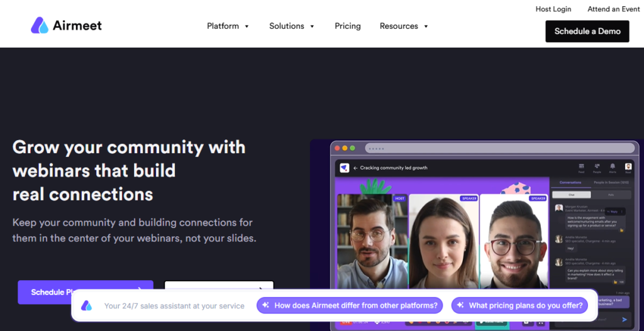Click the host video thumbnail
The width and height of the screenshot is (644, 331).
[372, 241]
